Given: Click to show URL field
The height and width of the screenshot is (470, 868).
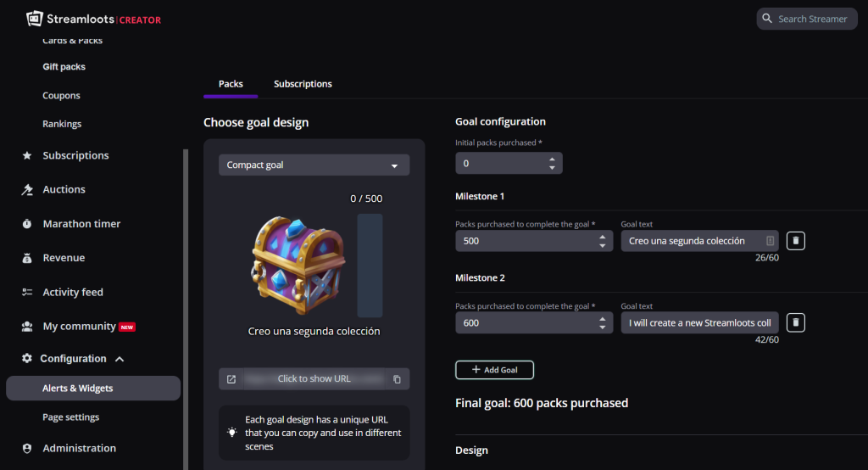Looking at the screenshot, I should point(314,379).
